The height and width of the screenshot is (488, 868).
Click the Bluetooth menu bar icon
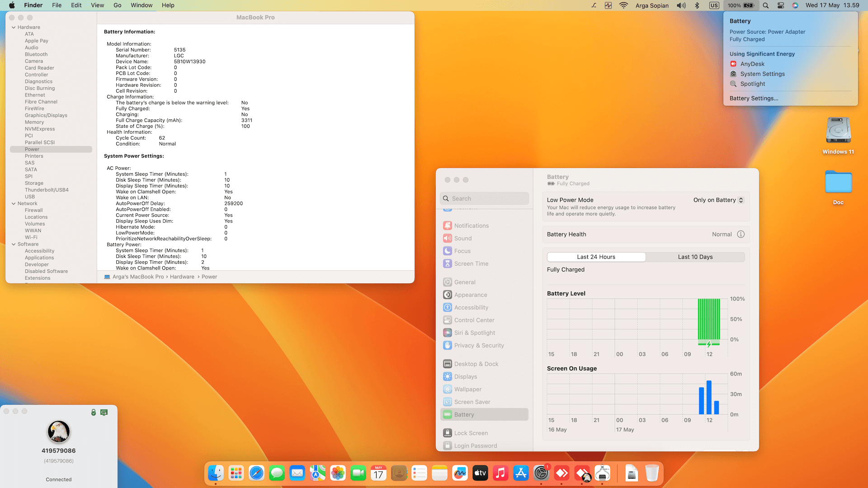[x=697, y=5]
